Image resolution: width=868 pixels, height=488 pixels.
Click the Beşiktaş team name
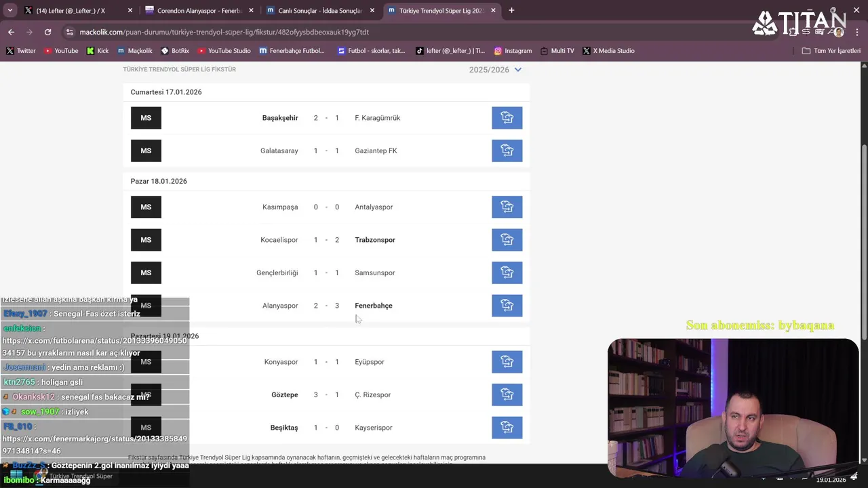pyautogui.click(x=284, y=428)
